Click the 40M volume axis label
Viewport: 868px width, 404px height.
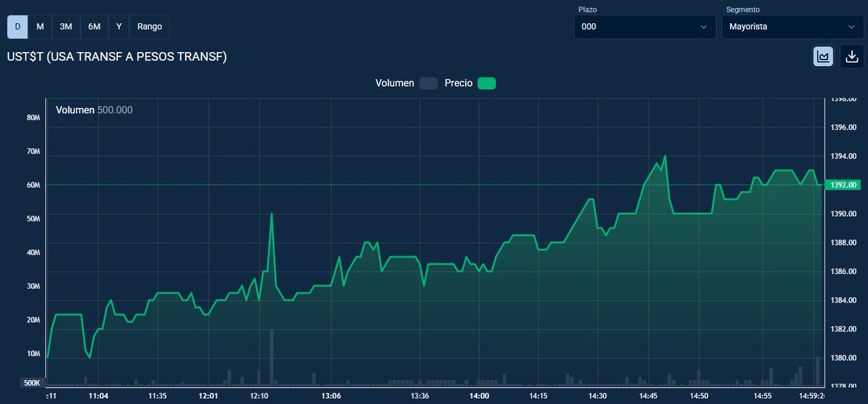(x=33, y=253)
